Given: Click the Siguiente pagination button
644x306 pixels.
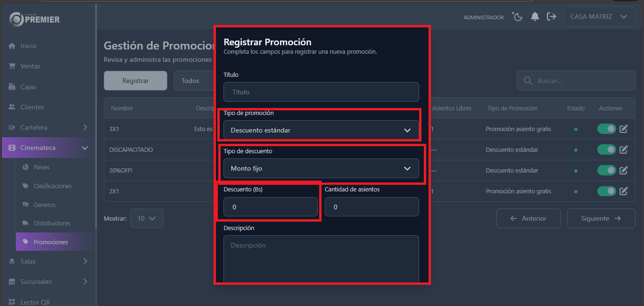Looking at the screenshot, I should pyautogui.click(x=601, y=218).
